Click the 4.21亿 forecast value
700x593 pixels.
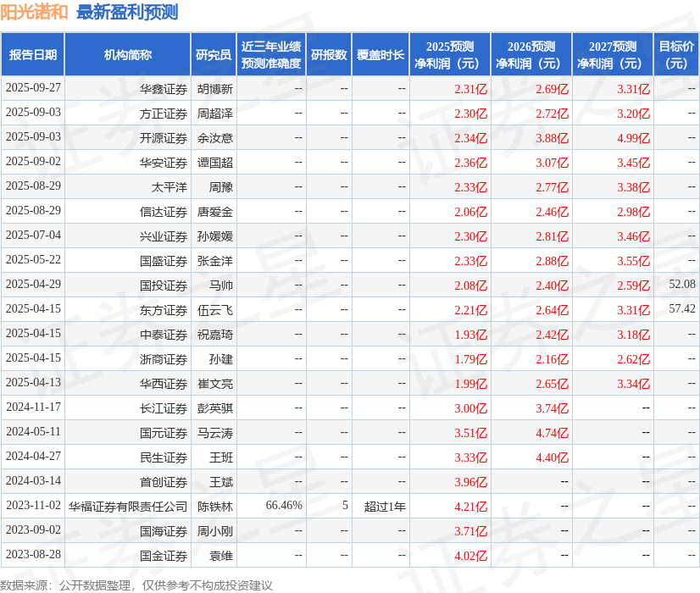coord(471,507)
